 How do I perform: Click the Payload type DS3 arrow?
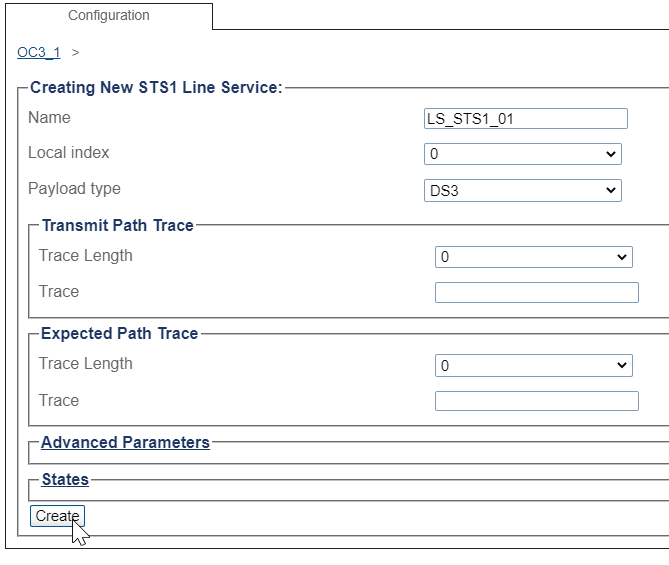pyautogui.click(x=611, y=190)
